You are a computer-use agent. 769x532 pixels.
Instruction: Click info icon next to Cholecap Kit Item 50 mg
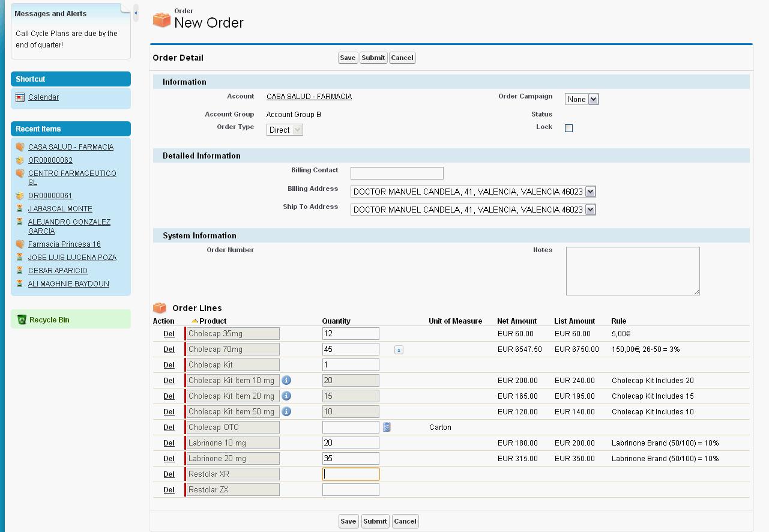coord(286,411)
